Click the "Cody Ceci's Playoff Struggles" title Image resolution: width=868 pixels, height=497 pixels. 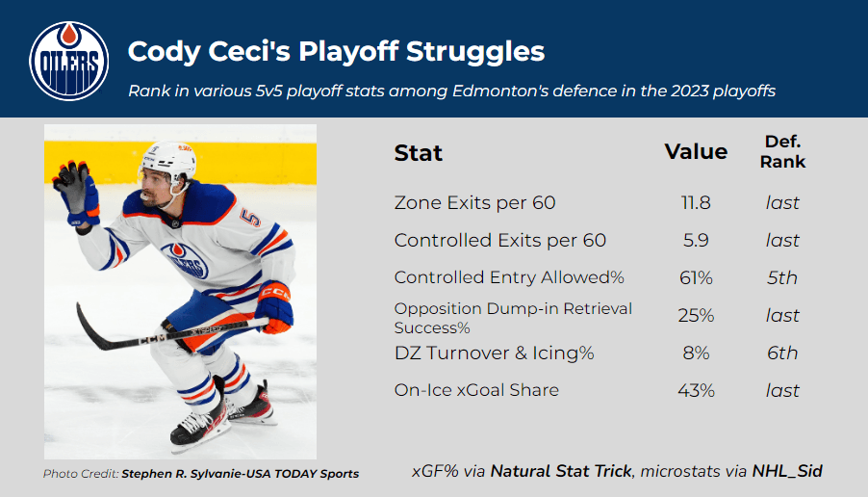[336, 52]
